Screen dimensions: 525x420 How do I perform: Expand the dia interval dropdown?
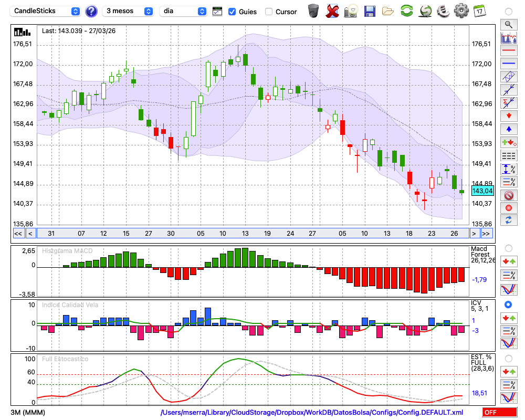(183, 11)
